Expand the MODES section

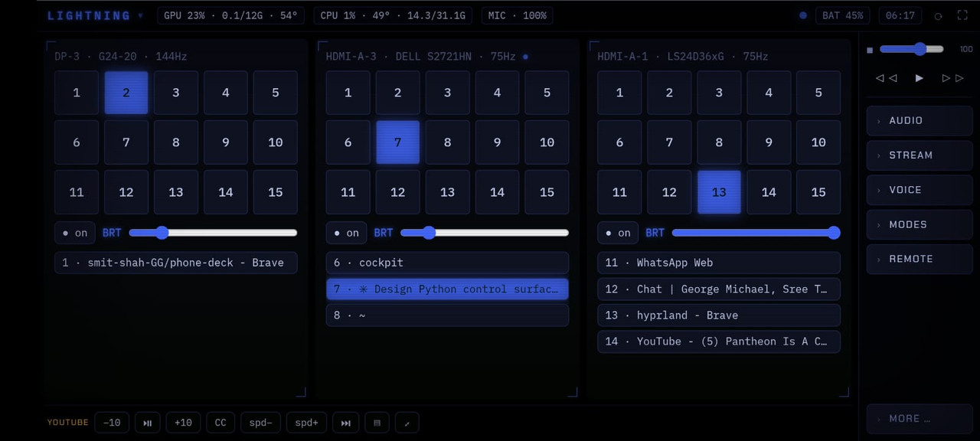pyautogui.click(x=920, y=224)
